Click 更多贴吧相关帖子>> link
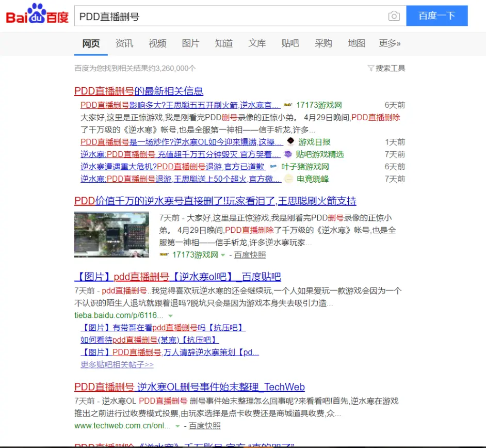 pos(117,364)
